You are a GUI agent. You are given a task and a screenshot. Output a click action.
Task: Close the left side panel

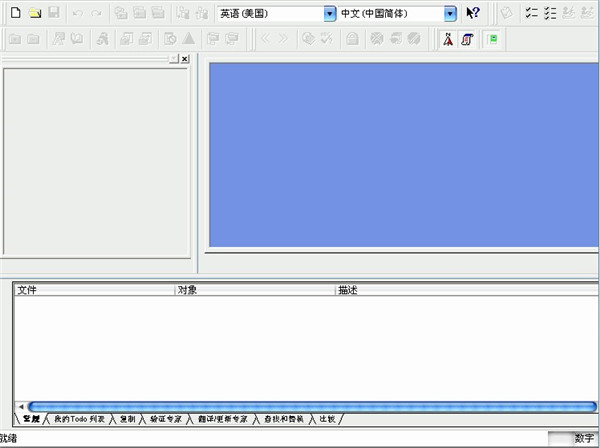tap(185, 59)
